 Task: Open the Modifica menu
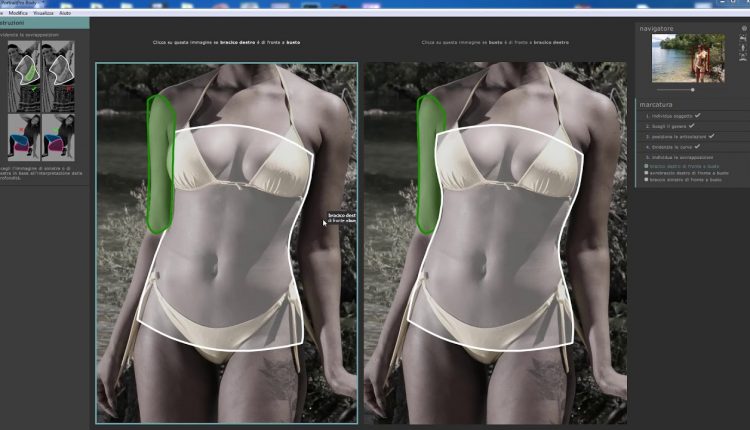18,13
